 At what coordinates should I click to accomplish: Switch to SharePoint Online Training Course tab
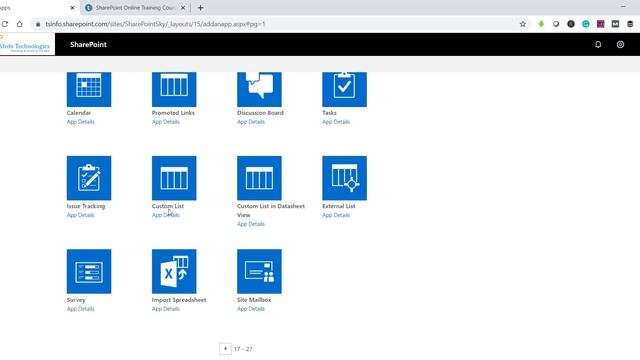[x=135, y=8]
